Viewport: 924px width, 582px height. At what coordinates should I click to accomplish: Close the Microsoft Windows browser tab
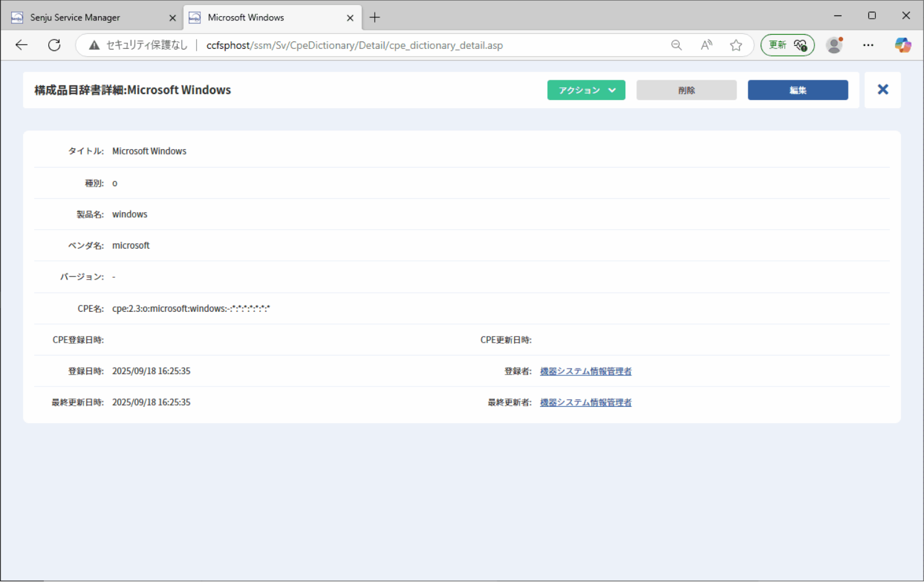coord(350,18)
